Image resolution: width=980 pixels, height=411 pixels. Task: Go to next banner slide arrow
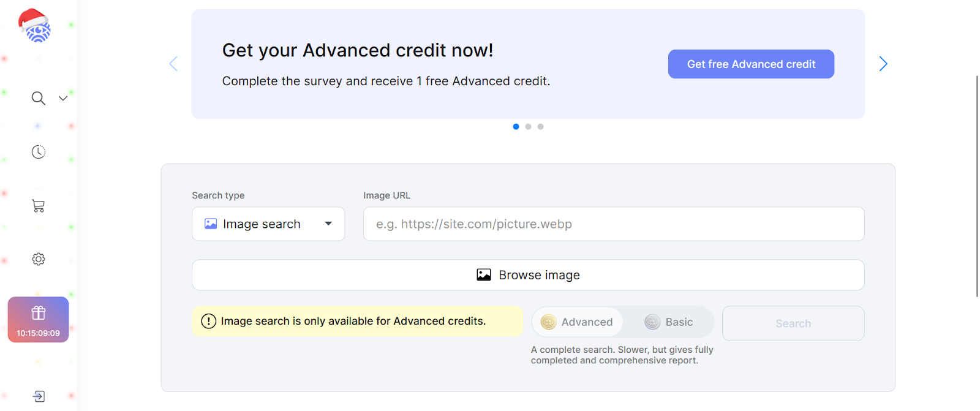tap(883, 64)
